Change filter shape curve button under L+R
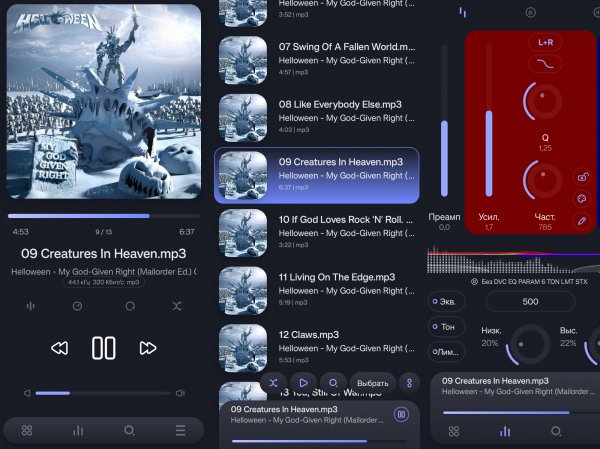 [545, 64]
